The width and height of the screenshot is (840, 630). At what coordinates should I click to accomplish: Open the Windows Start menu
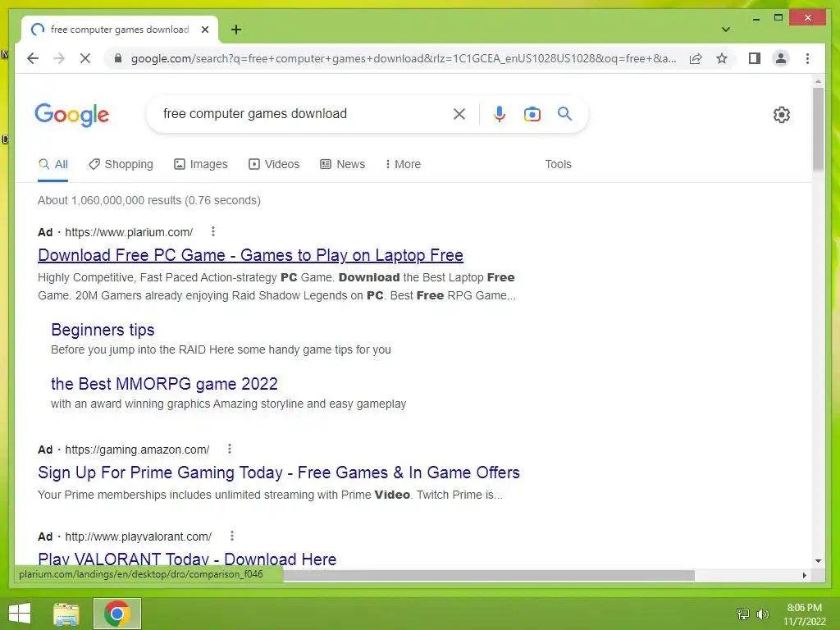pyautogui.click(x=20, y=614)
